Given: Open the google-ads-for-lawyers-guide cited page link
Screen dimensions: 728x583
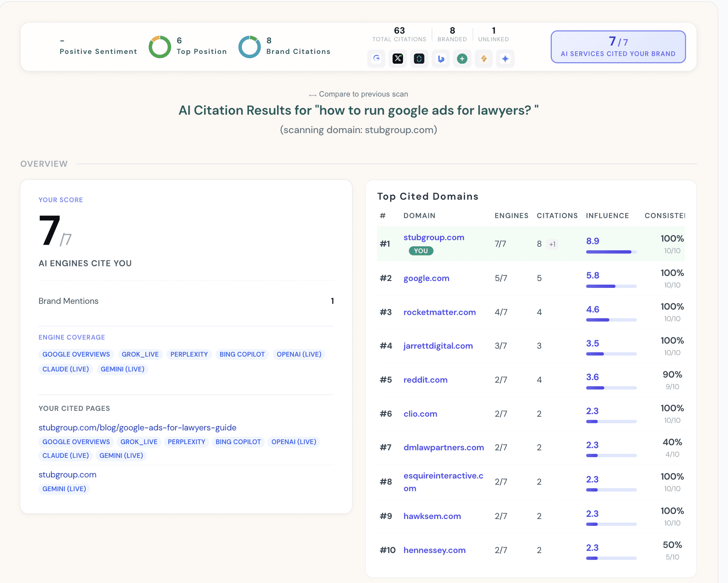Looking at the screenshot, I should click(x=137, y=428).
